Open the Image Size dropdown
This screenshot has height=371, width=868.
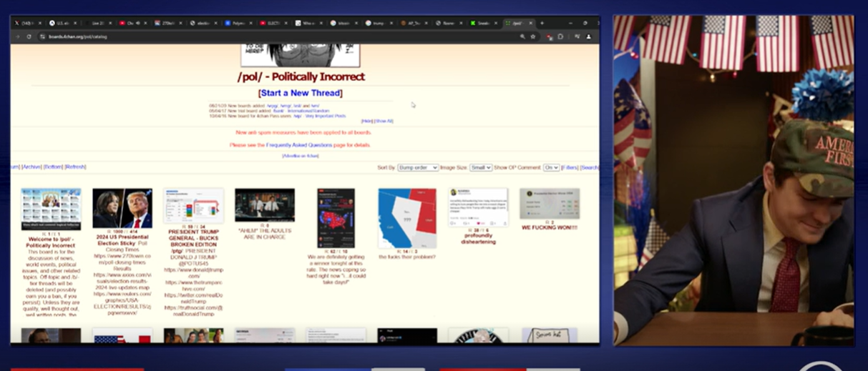(480, 167)
